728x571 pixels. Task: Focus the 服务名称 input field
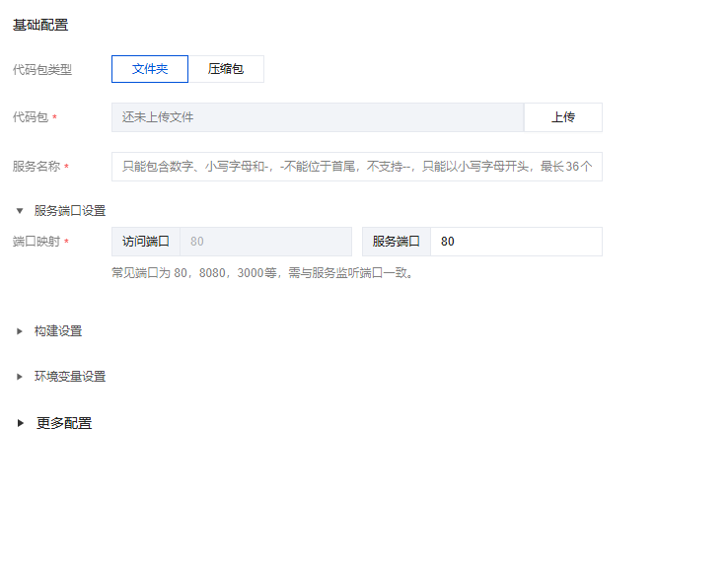[x=356, y=167]
